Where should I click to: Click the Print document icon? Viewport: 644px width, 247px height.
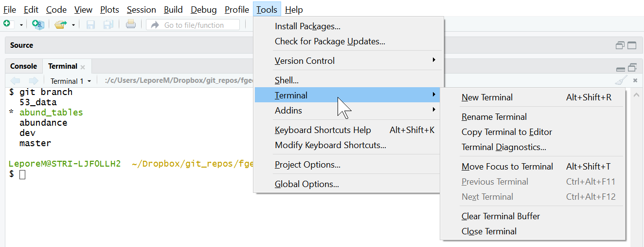coord(131,24)
